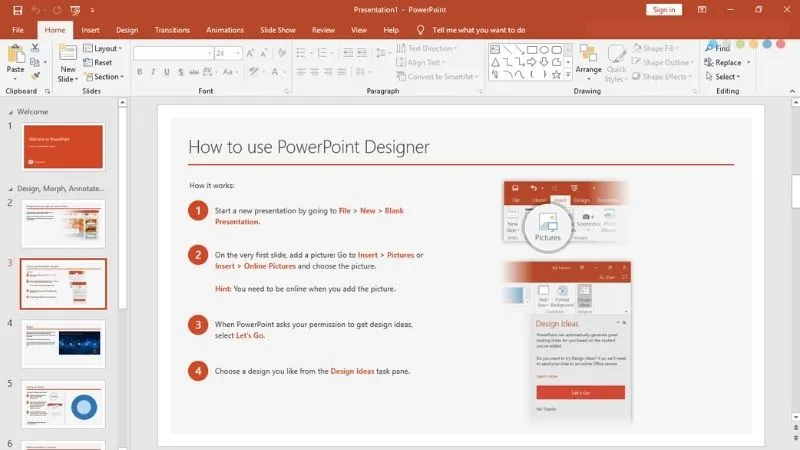Click the Character Spacing AV icon
800x450 pixels.
pos(208,72)
